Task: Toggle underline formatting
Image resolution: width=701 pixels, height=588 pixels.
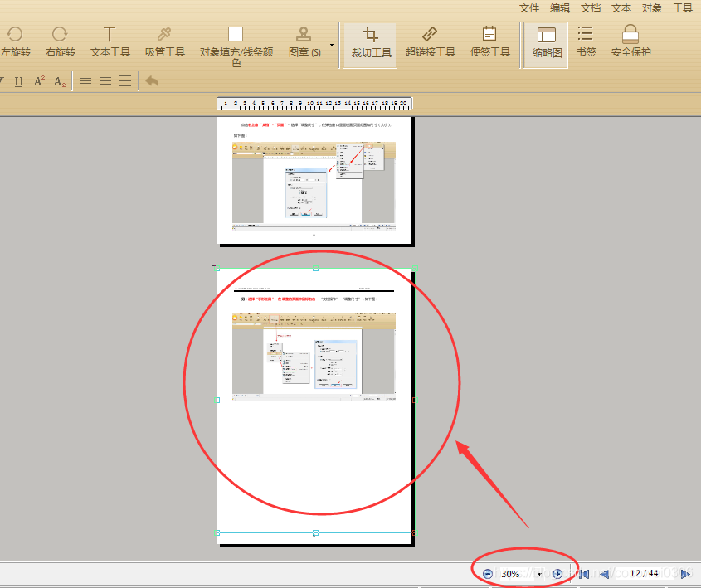Action: (18, 82)
